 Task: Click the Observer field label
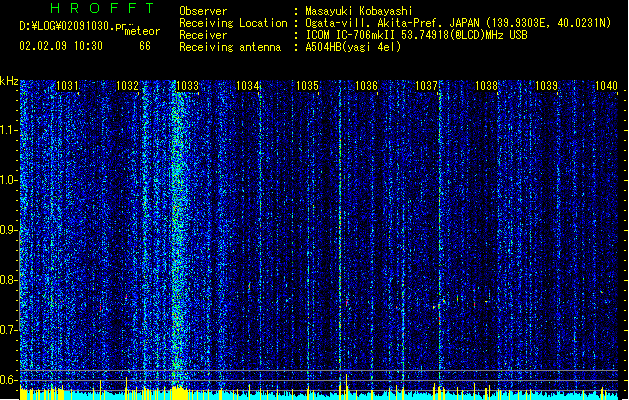tap(203, 11)
